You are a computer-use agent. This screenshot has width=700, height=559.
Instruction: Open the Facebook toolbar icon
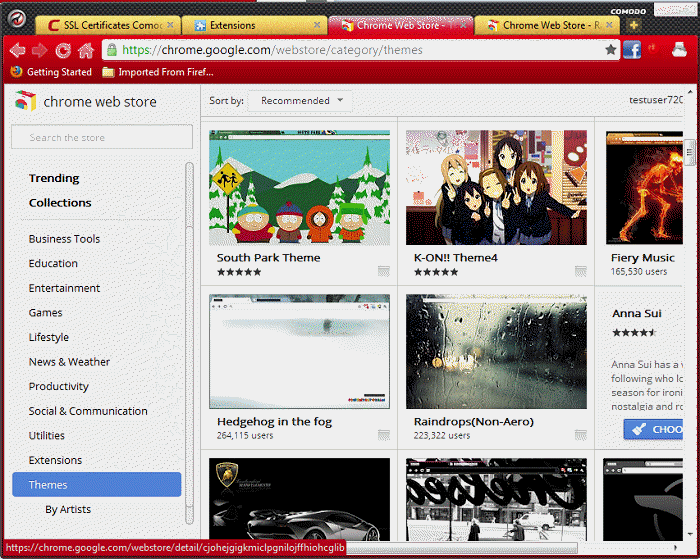click(632, 50)
